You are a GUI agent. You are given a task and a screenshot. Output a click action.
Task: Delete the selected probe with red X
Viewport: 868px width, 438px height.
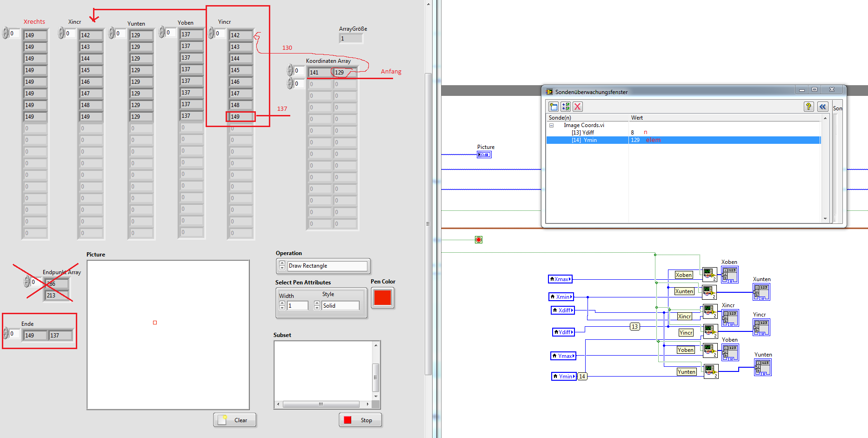(x=577, y=107)
